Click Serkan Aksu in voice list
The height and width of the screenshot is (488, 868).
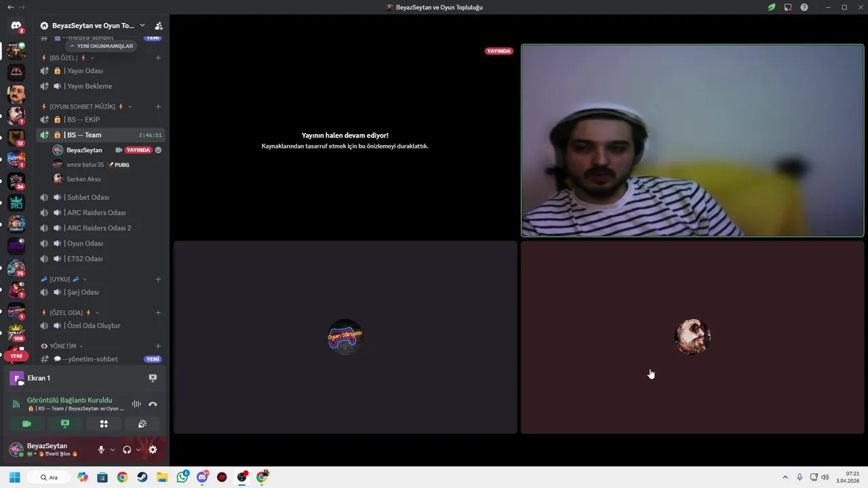[x=107, y=179]
